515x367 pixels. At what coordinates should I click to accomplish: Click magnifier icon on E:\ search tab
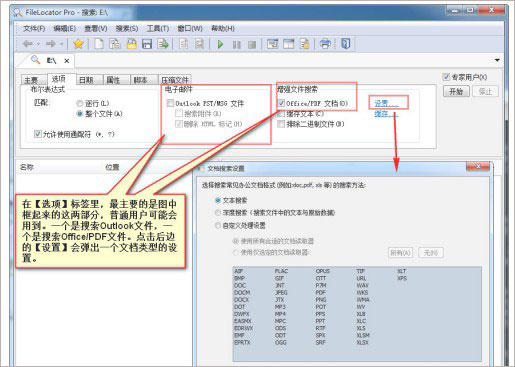pyautogui.click(x=35, y=60)
